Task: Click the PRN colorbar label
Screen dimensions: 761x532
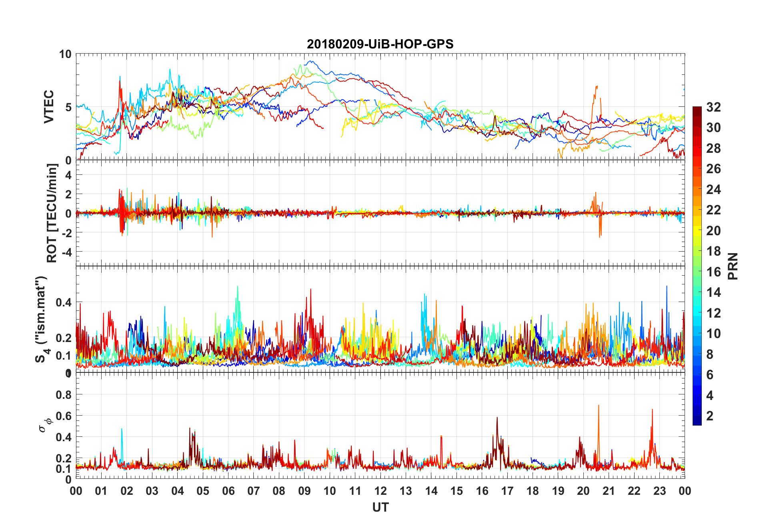Action: pyautogui.click(x=733, y=266)
